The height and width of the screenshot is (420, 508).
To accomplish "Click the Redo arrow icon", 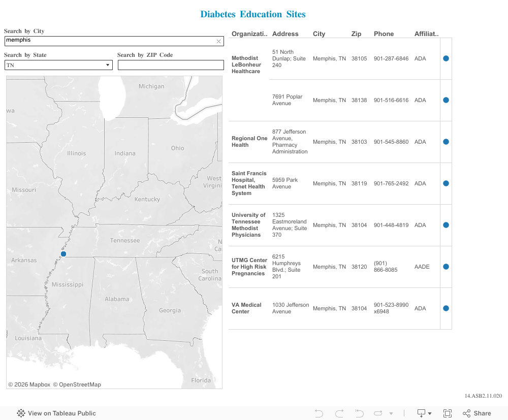I will pyautogui.click(x=339, y=413).
